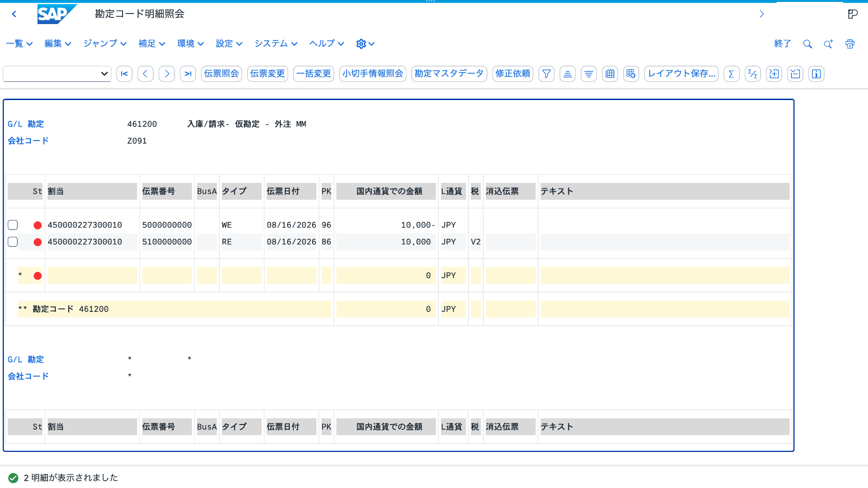The width and height of the screenshot is (868, 488).
Task: Expand the 編集 menu
Action: coord(58,44)
